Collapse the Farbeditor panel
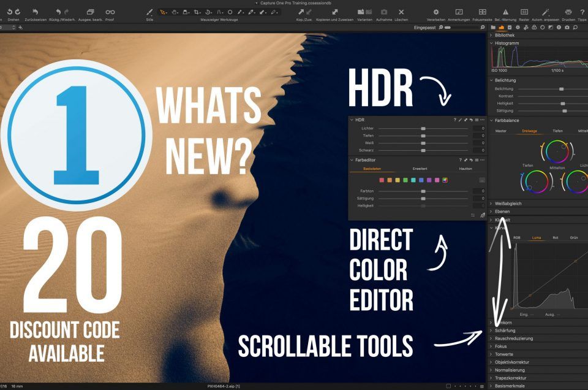Image resolution: width=588 pixels, height=390 pixels. [x=352, y=160]
